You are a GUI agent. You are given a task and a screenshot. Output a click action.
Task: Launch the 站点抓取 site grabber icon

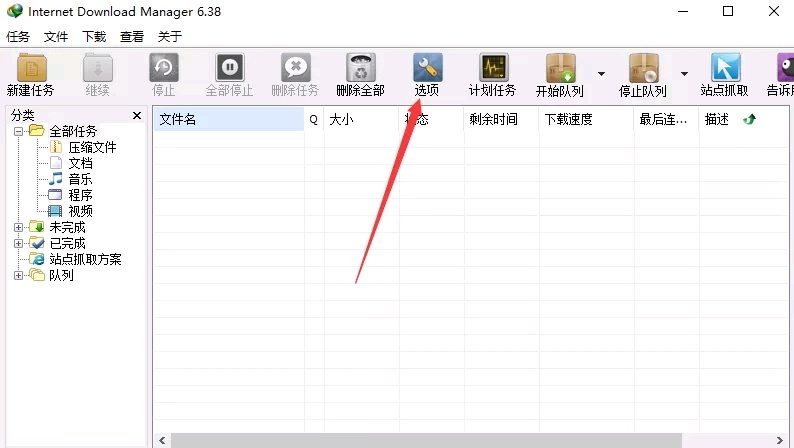[725, 68]
